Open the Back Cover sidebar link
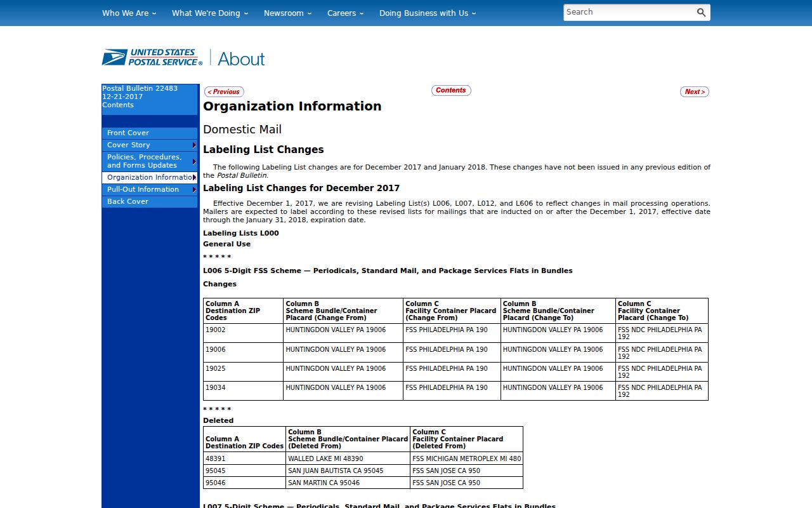This screenshot has height=508, width=812. 150,201
